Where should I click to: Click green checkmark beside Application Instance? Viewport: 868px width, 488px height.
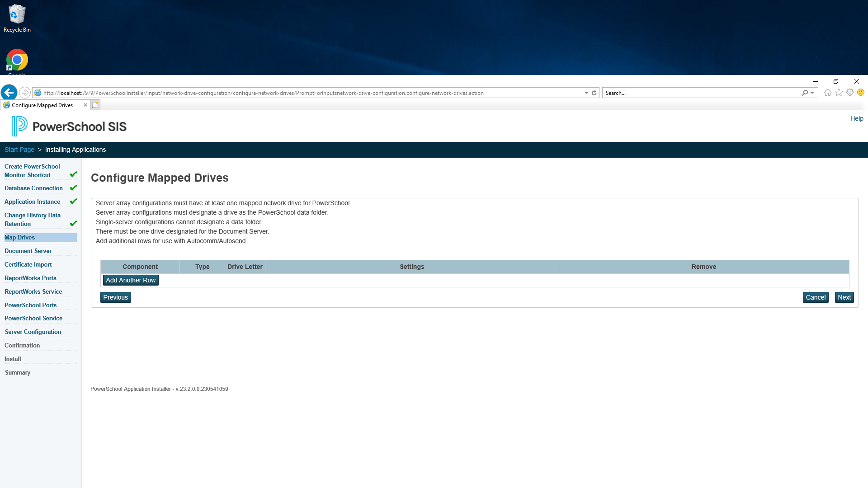tap(73, 201)
